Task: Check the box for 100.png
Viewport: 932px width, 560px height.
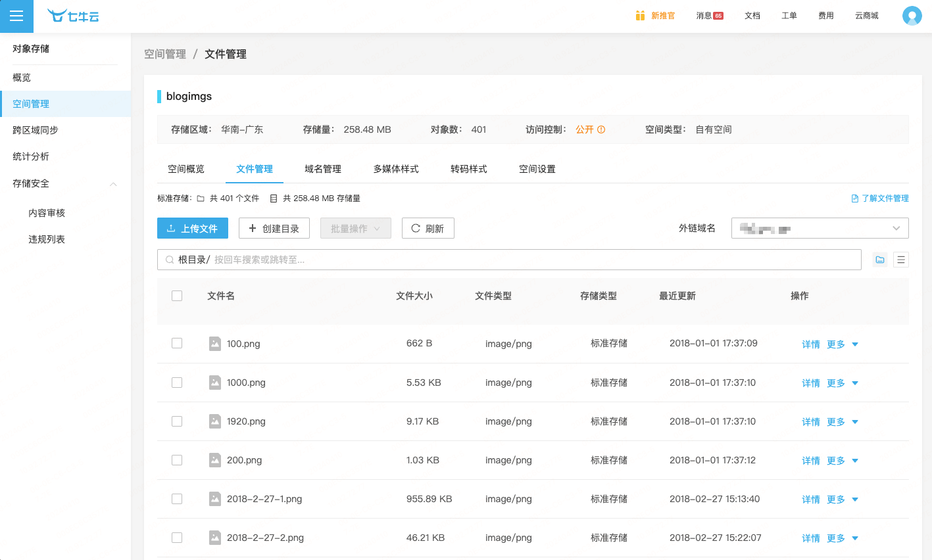Action: [177, 343]
